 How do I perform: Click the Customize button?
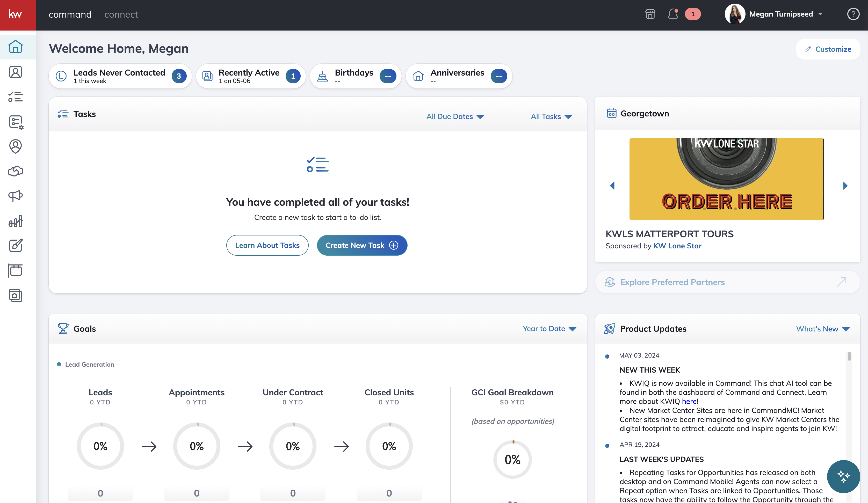pyautogui.click(x=828, y=49)
